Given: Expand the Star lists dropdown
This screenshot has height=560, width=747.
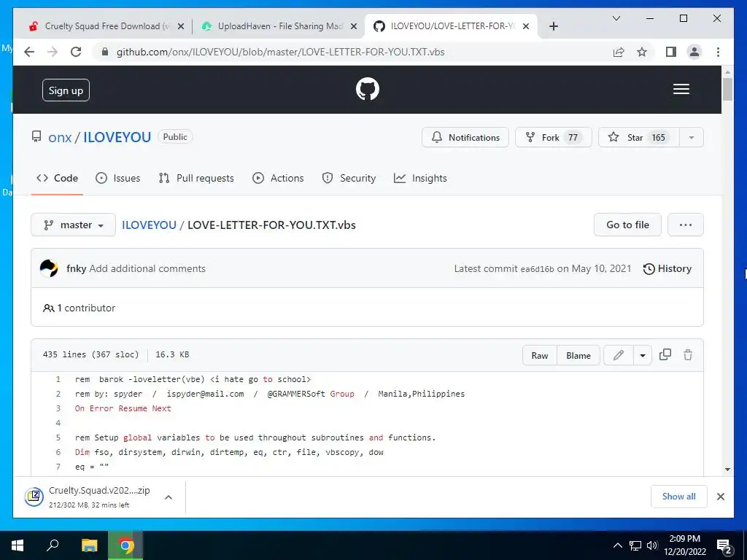Looking at the screenshot, I should 692,138.
